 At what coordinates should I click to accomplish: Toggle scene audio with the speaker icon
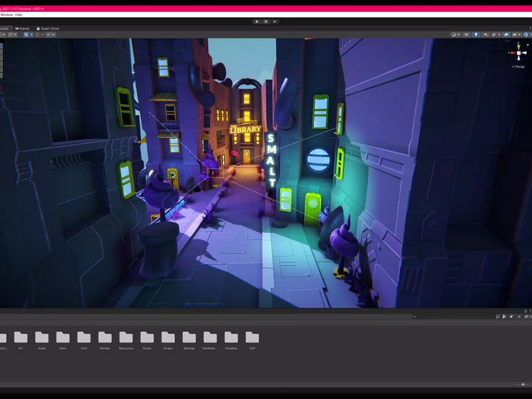coord(485,35)
